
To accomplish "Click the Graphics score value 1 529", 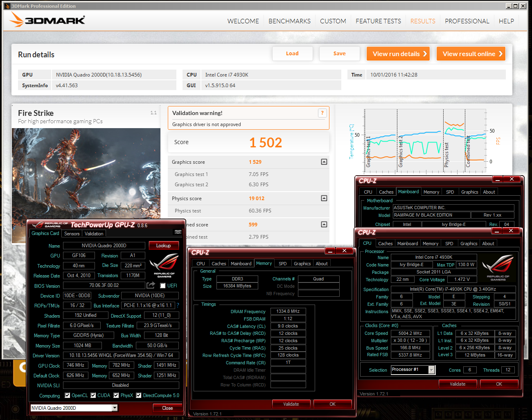I will [x=255, y=162].
